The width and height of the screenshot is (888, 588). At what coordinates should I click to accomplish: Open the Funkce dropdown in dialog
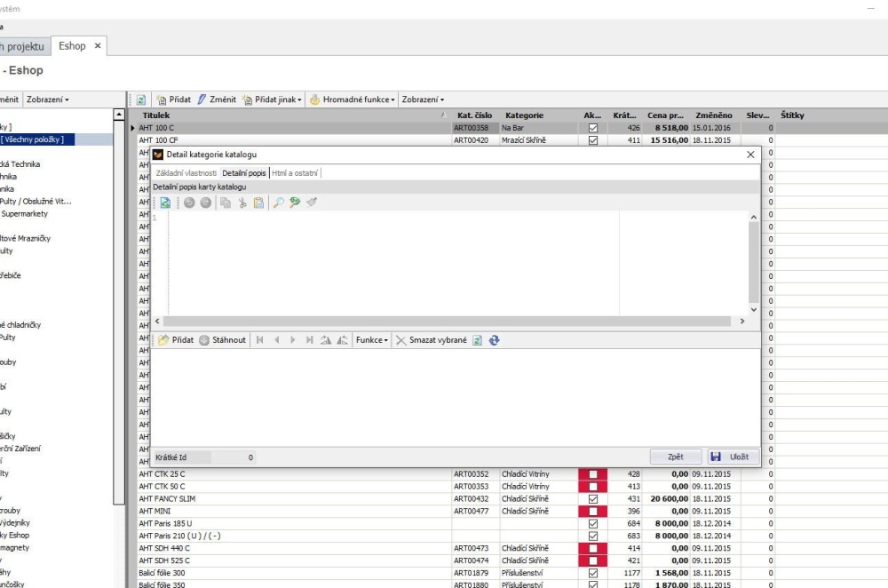371,340
